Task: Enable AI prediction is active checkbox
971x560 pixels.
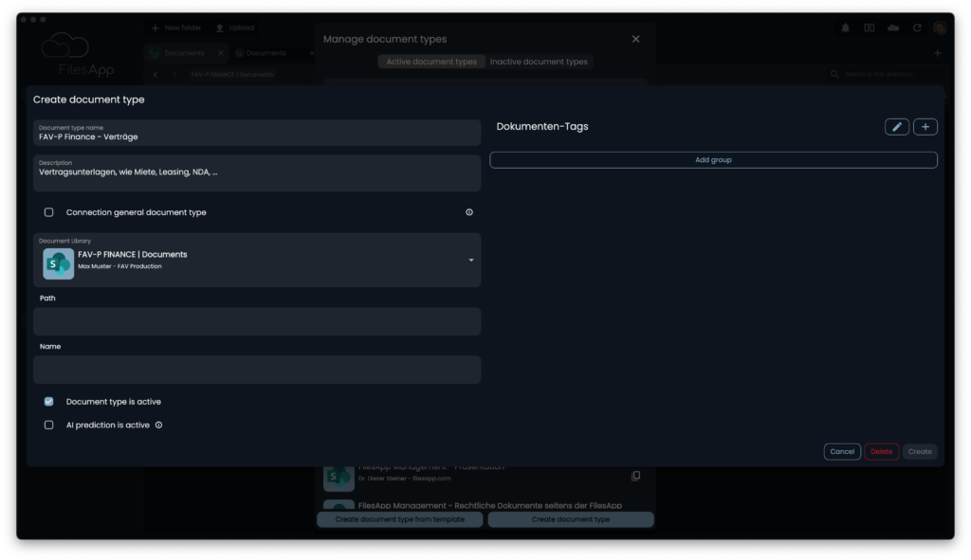Action: tap(49, 425)
